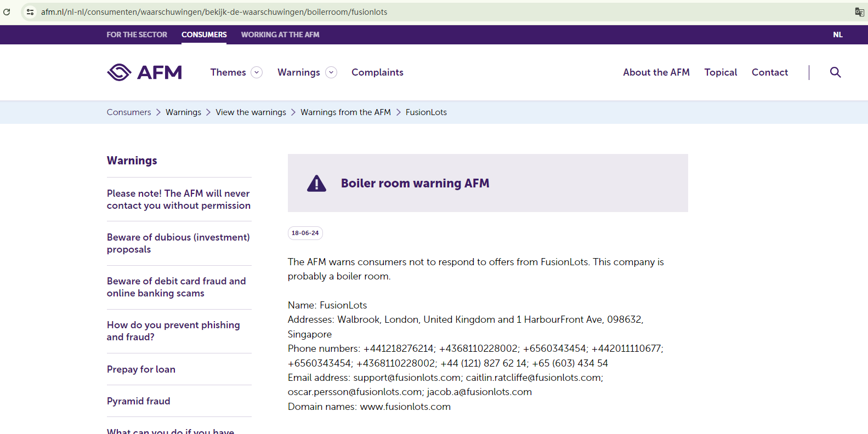Open the Working at the AFM tab
The image size is (868, 434).
pos(280,35)
